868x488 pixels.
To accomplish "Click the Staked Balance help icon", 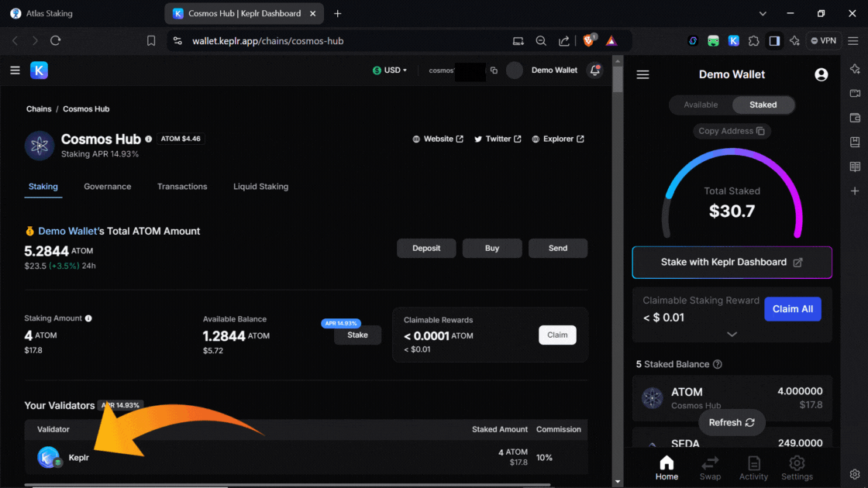I will [x=718, y=364].
